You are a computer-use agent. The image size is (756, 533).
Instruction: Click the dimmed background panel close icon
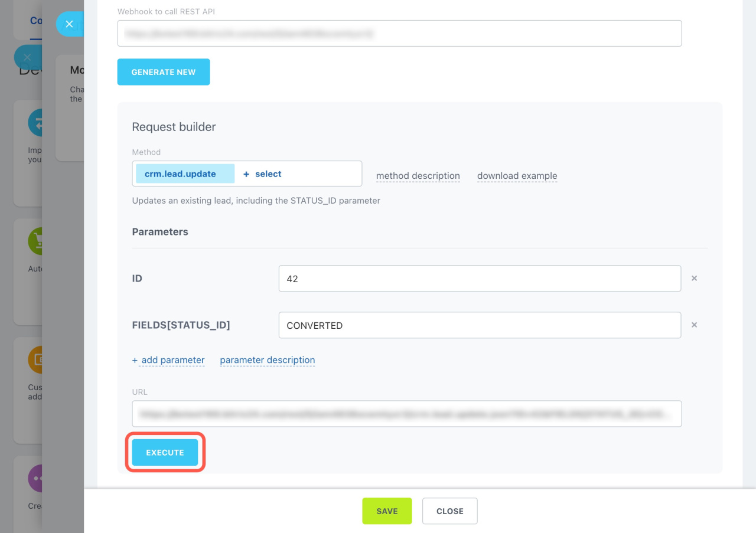[x=27, y=57]
